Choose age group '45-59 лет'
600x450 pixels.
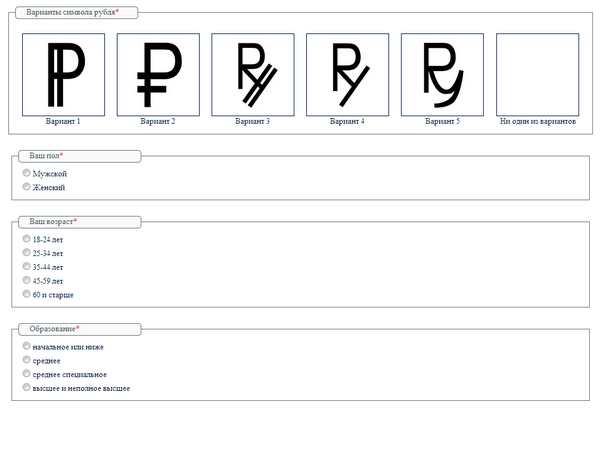pyautogui.click(x=27, y=281)
